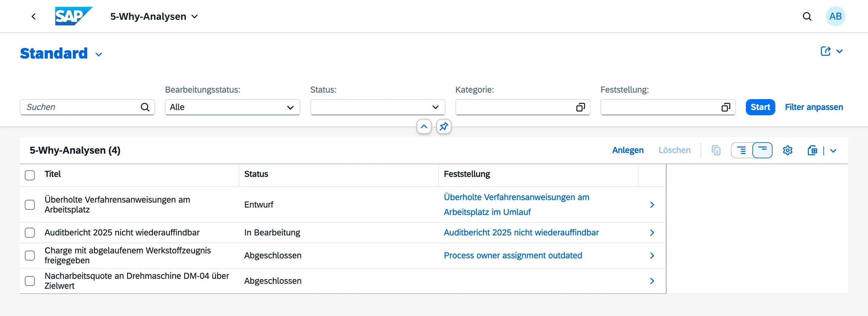This screenshot has width=868, height=316.
Task: Select the Nacharbeitsquote an Drehmaschine DM-04 checkbox
Action: [x=30, y=281]
